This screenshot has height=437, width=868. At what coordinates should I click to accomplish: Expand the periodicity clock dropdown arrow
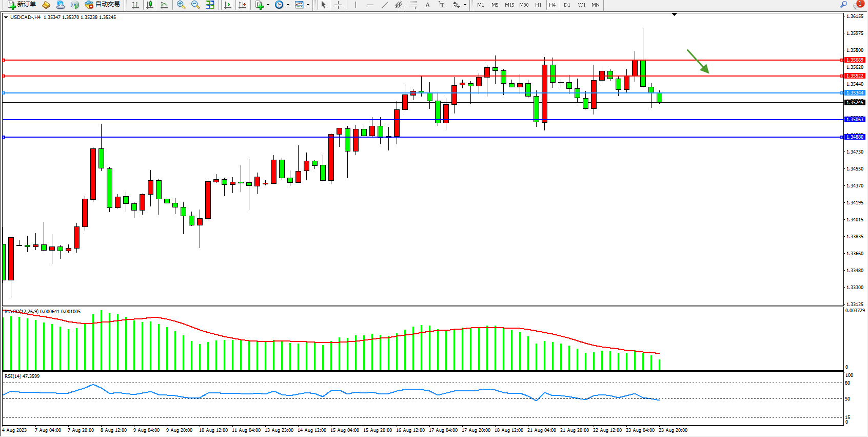(288, 5)
